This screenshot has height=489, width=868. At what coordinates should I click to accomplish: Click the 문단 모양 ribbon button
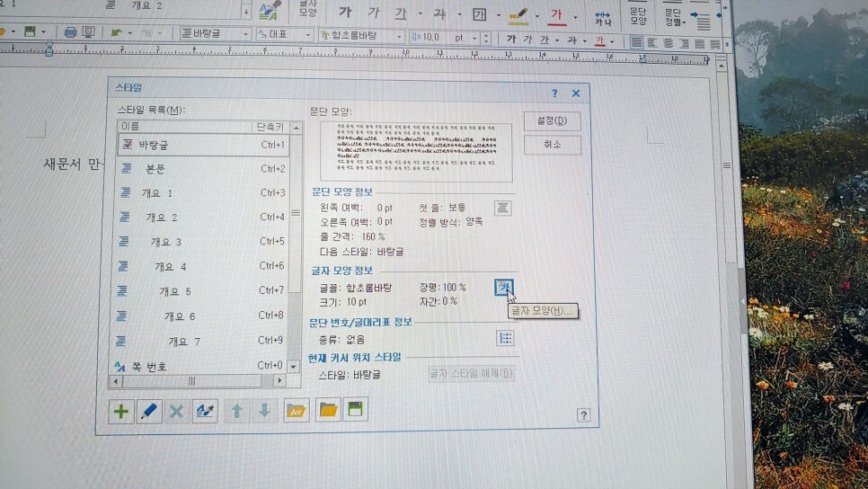tap(638, 15)
